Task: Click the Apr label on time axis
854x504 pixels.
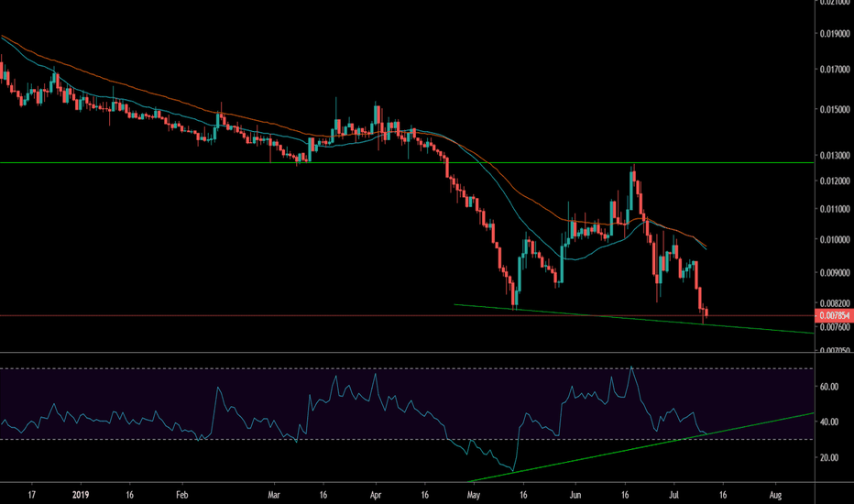Action: click(376, 495)
